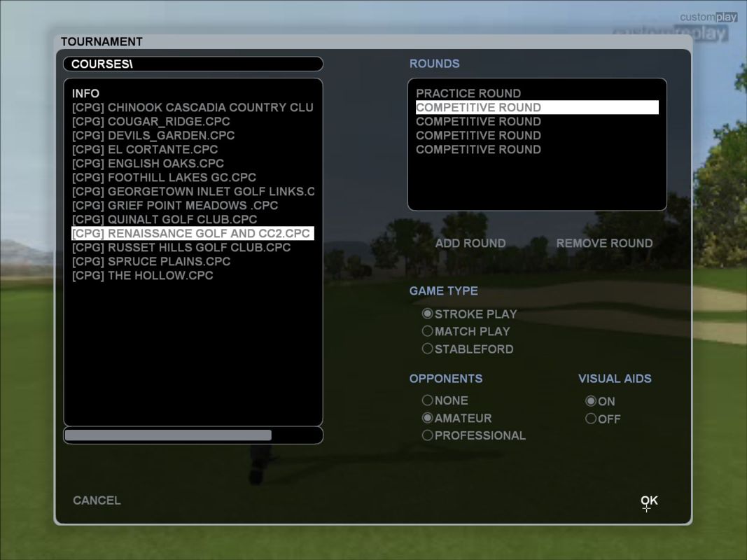The image size is (747, 560).
Task: Click Add Round button
Action: (x=470, y=244)
